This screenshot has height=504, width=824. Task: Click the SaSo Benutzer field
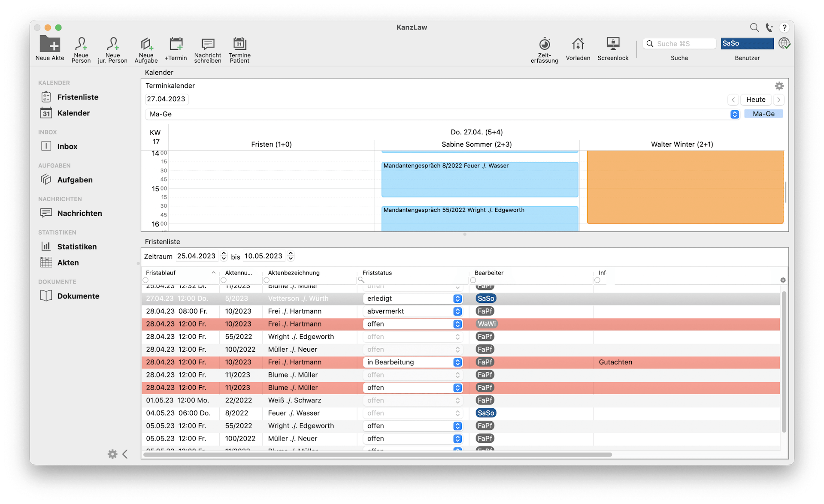[x=747, y=43]
